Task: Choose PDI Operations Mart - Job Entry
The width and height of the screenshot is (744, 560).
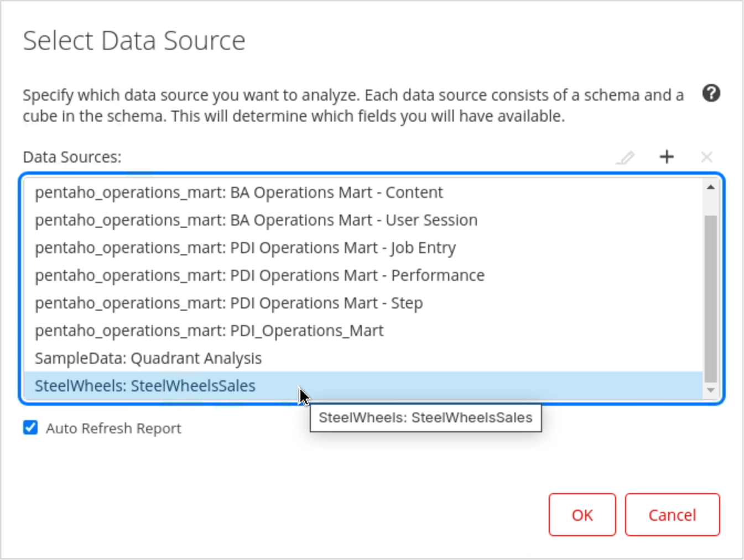Action: [x=363, y=248]
